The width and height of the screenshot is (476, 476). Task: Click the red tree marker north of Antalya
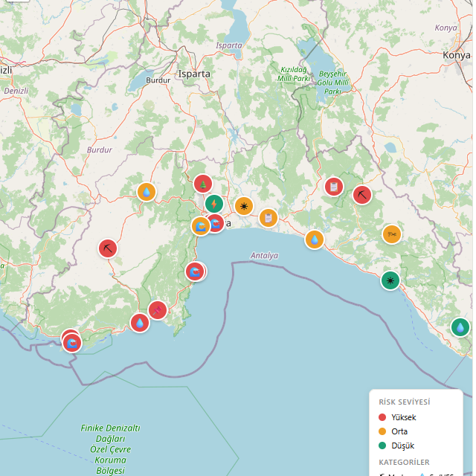click(x=203, y=184)
